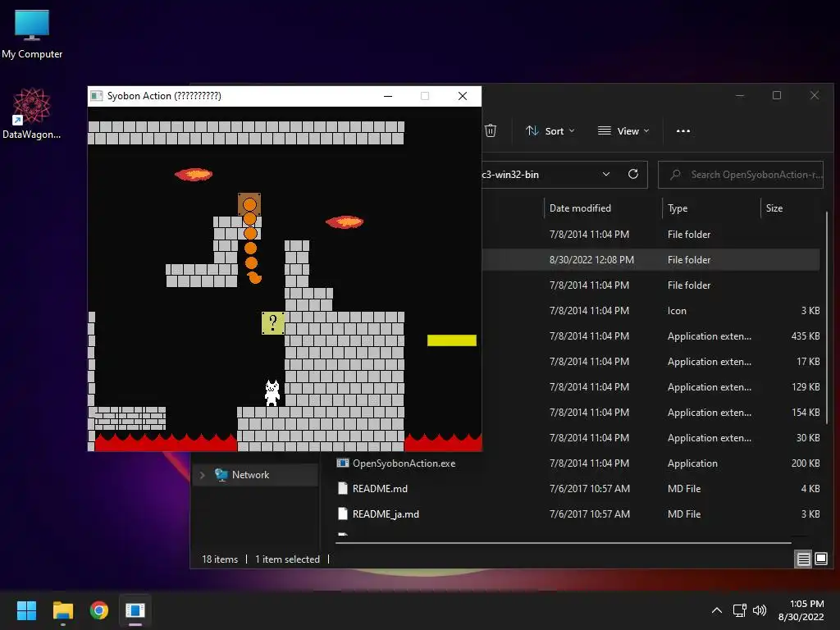Open the Sort menu in File Explorer
The height and width of the screenshot is (630, 840).
550,130
